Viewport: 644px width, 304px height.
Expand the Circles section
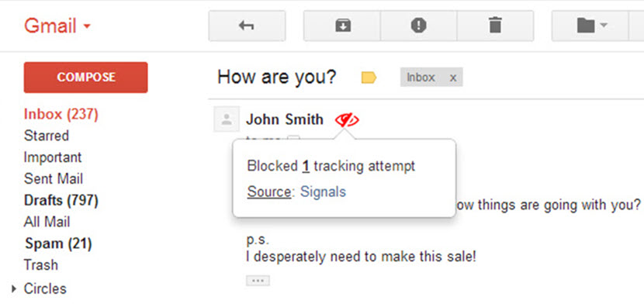(15, 288)
